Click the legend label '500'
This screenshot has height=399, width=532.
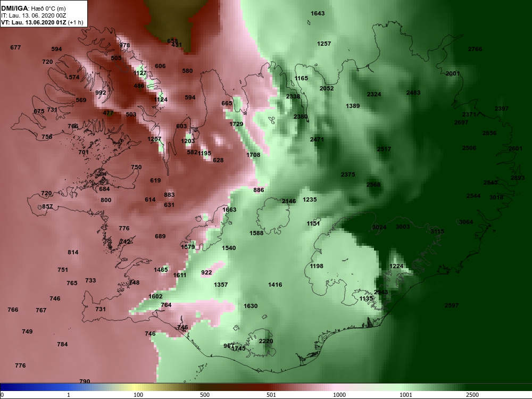(205, 395)
